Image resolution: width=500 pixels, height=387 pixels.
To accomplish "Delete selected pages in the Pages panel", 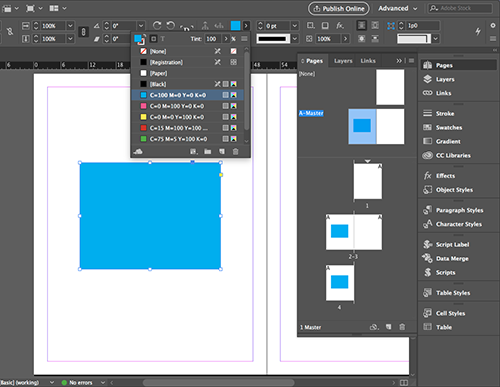I will click(402, 327).
